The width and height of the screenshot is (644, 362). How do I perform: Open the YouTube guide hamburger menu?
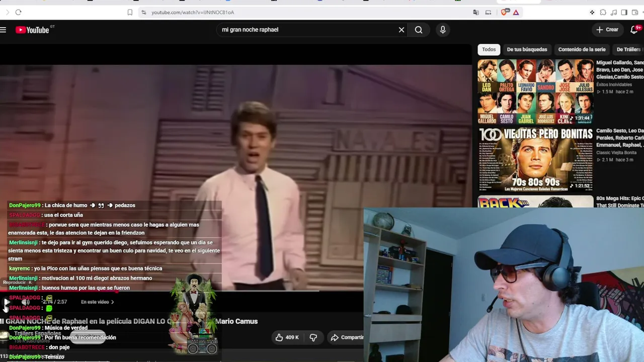click(x=3, y=30)
